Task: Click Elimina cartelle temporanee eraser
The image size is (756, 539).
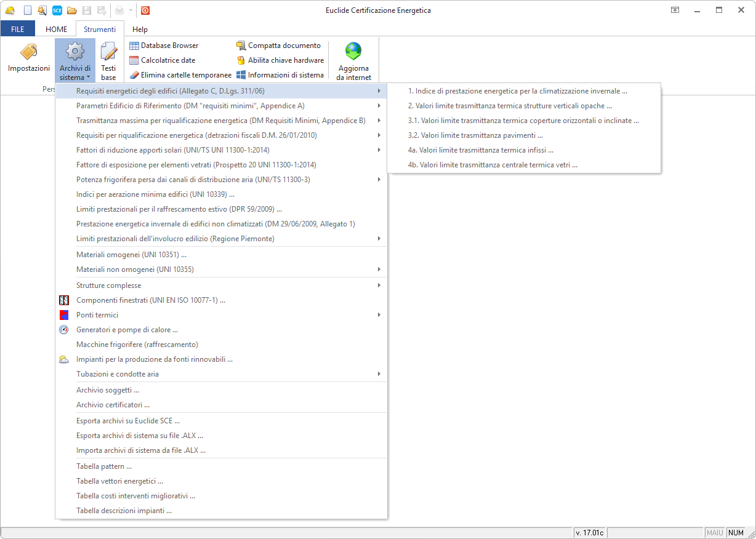Action: tap(180, 75)
